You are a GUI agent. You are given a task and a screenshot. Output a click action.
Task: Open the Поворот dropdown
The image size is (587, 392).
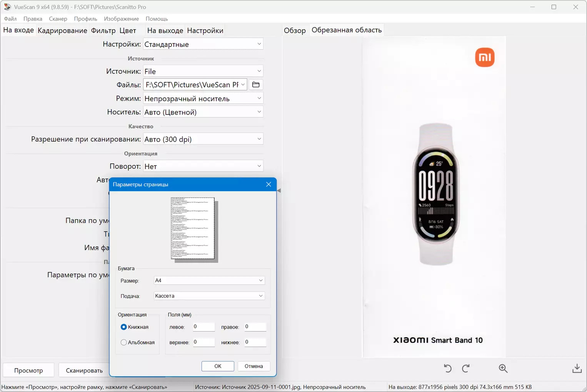pos(203,166)
